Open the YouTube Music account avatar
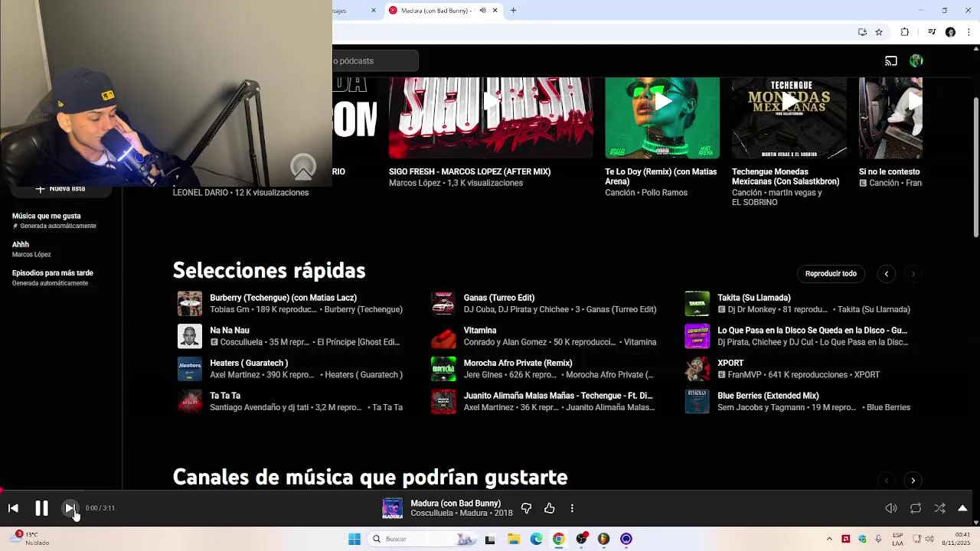This screenshot has width=980, height=551. point(916,60)
